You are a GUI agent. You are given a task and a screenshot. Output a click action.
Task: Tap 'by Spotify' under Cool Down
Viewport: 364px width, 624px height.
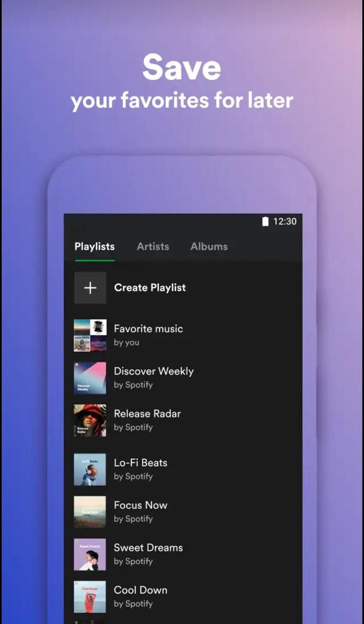pos(133,604)
